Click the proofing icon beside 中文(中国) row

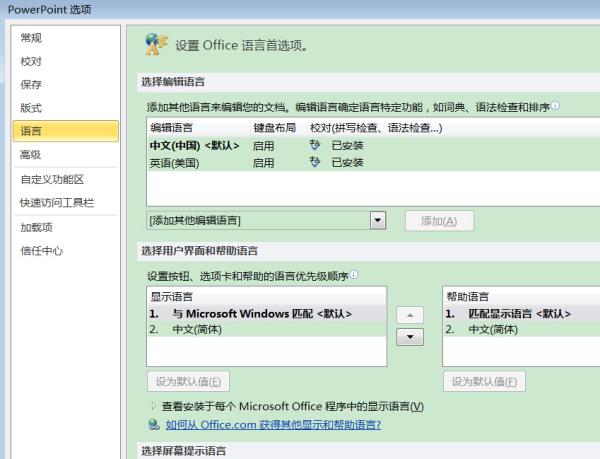click(x=316, y=145)
